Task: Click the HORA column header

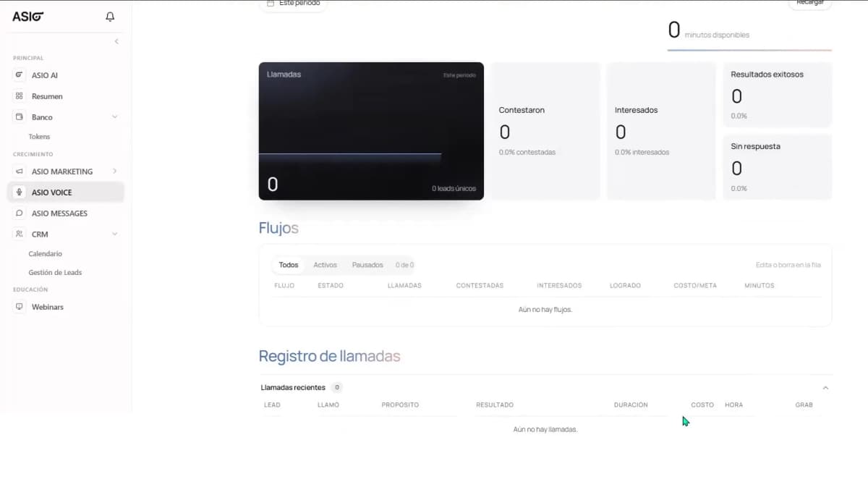Action: click(733, 405)
